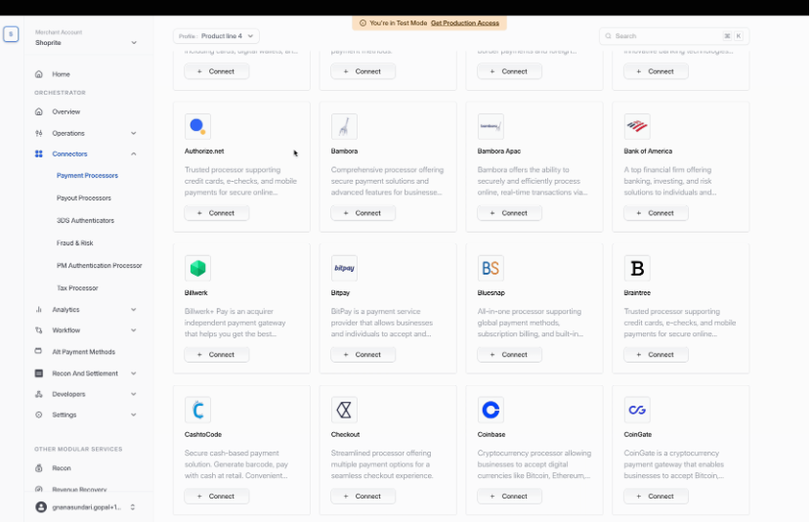This screenshot has width=812, height=523.
Task: Click the Braintree B logo icon
Action: tap(637, 268)
